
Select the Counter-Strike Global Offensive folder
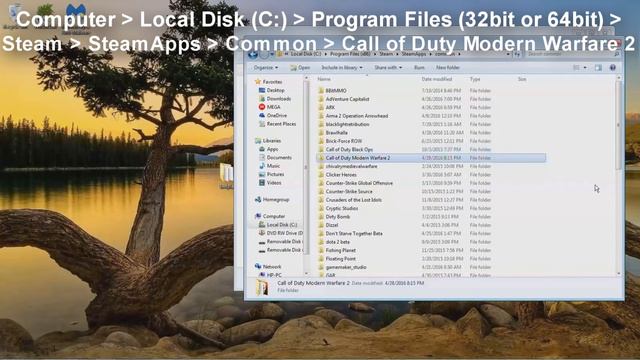[356, 183]
